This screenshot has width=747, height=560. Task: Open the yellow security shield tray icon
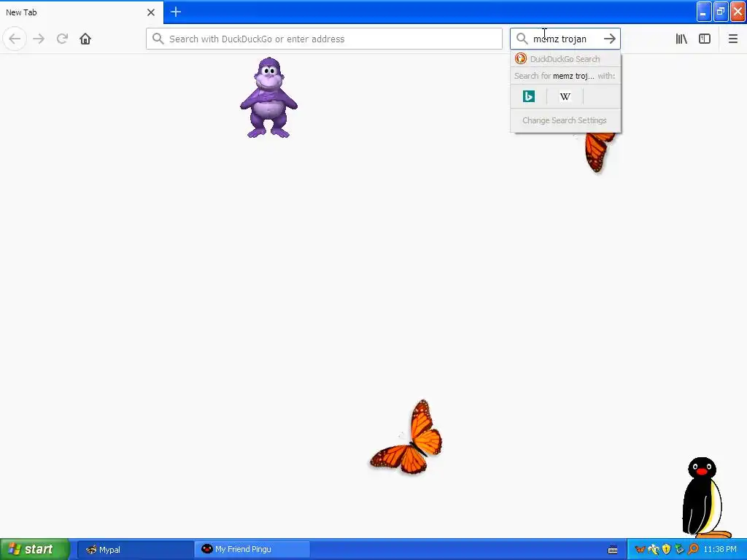click(x=667, y=550)
